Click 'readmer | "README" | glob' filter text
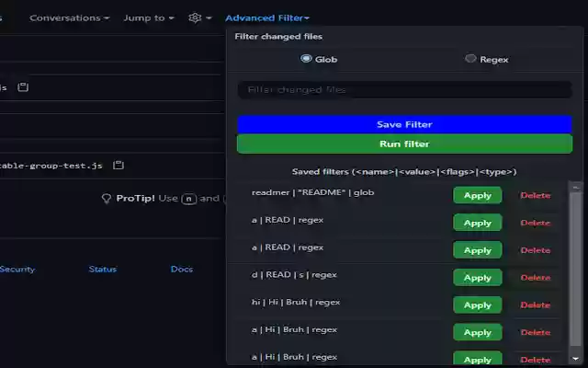The height and width of the screenshot is (368, 588). 312,192
